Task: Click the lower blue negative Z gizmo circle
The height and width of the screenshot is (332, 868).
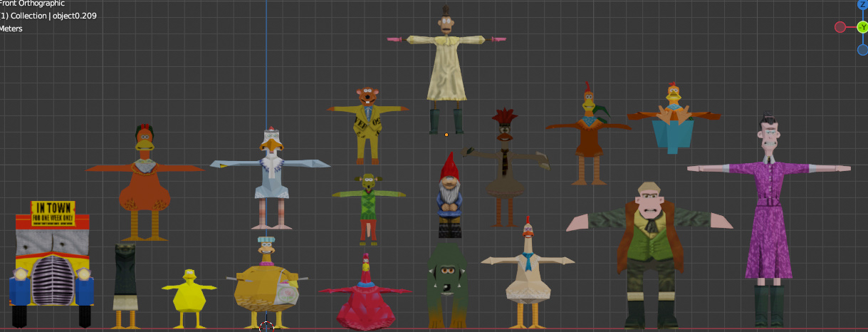Action: pos(862,50)
